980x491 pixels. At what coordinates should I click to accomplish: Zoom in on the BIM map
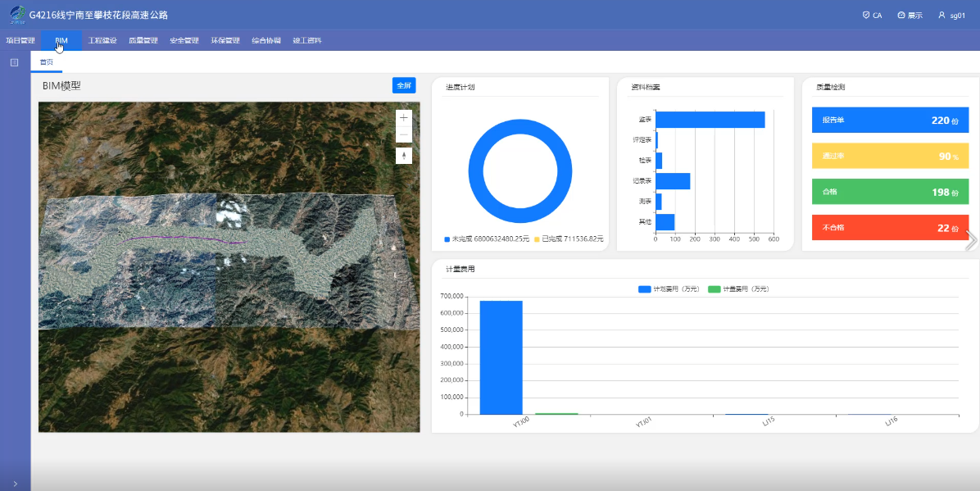(x=403, y=118)
